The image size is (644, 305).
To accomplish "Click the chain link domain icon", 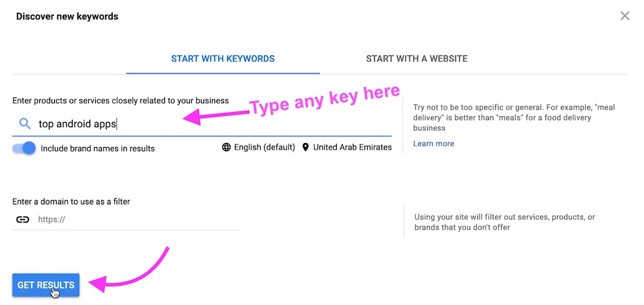I will [23, 219].
